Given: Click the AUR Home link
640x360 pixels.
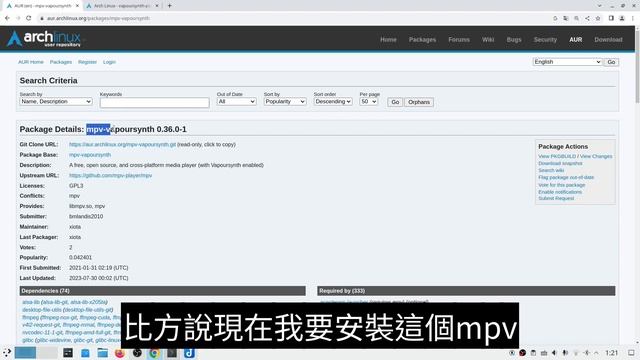Looking at the screenshot, I should click(31, 62).
